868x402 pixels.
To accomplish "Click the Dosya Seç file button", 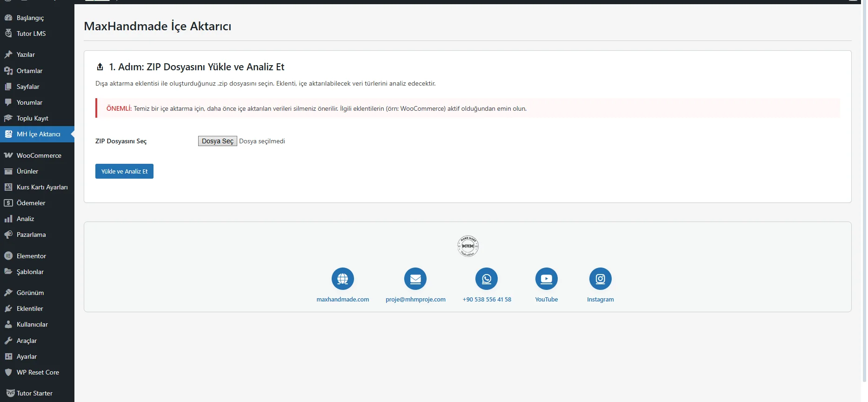I will coord(218,141).
